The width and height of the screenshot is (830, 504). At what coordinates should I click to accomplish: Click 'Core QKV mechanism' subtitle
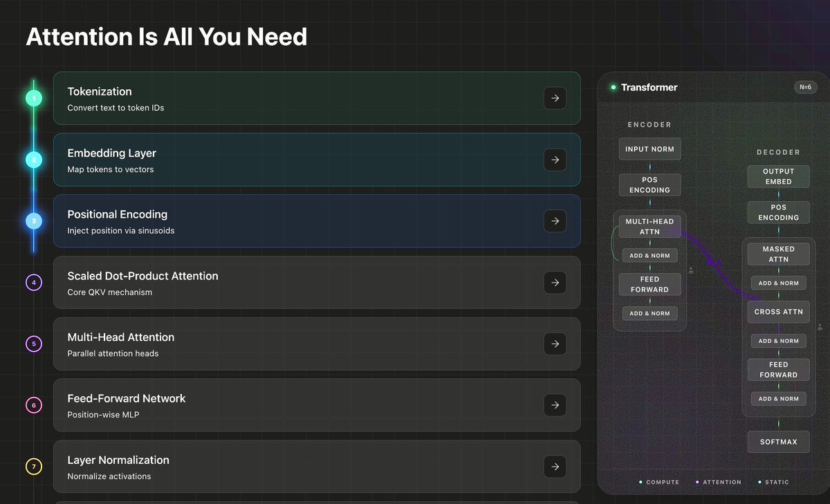tap(109, 292)
